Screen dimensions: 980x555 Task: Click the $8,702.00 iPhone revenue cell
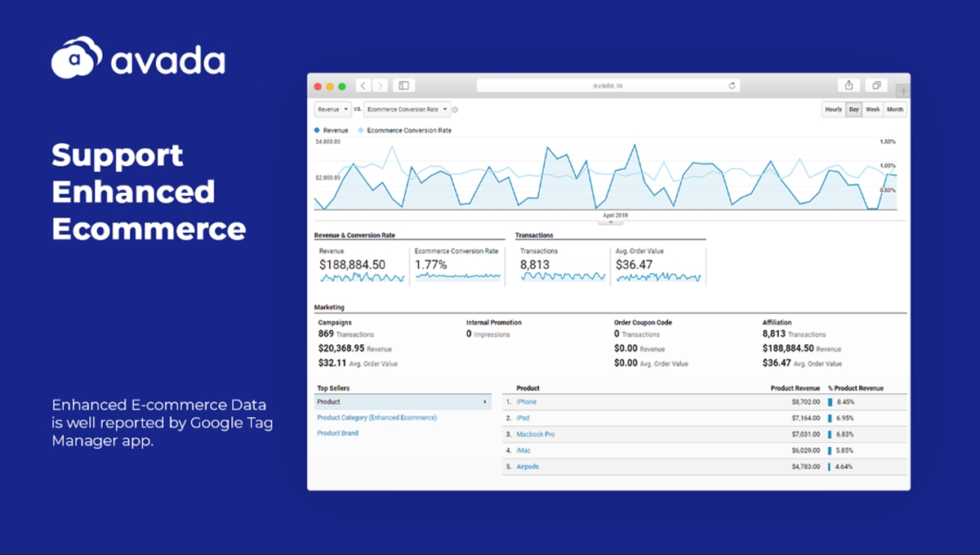(805, 402)
